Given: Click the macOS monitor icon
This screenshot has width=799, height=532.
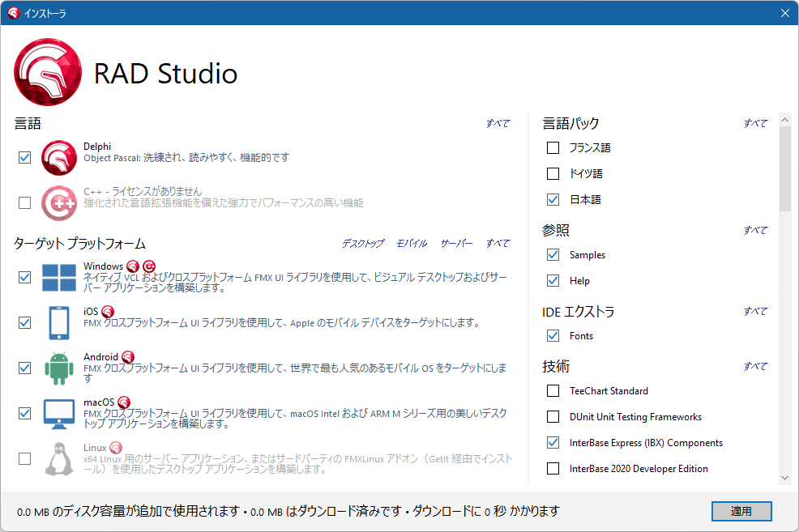Looking at the screenshot, I should 59,411.
